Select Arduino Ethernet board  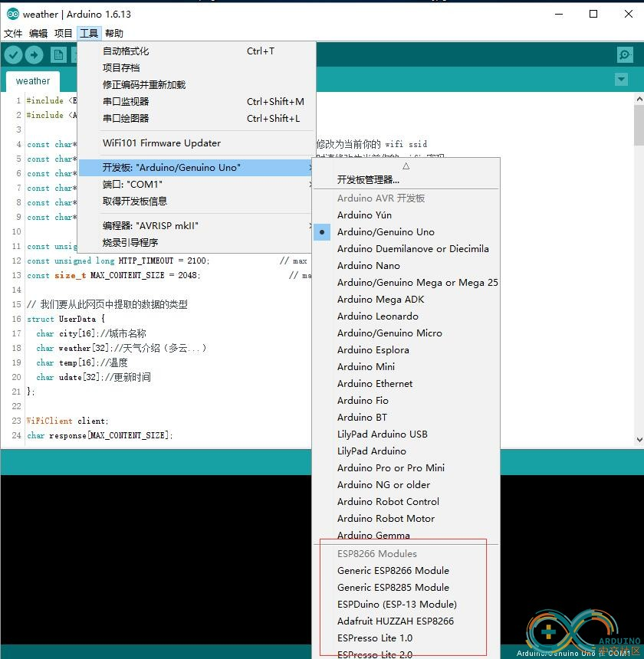pyautogui.click(x=406, y=383)
